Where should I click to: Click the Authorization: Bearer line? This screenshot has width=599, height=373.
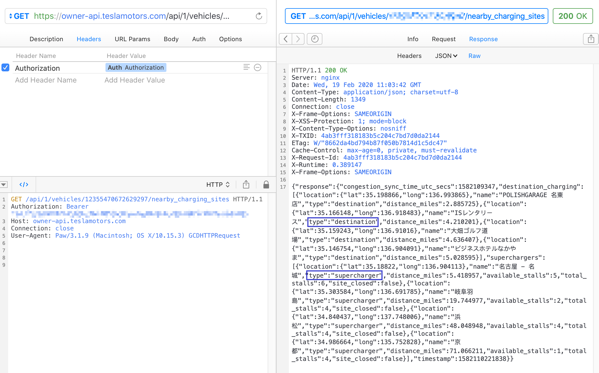tap(49, 206)
